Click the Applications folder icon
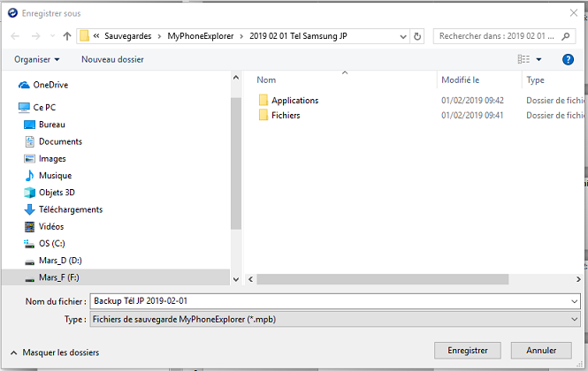Viewport: 588px width, 371px height. (263, 100)
